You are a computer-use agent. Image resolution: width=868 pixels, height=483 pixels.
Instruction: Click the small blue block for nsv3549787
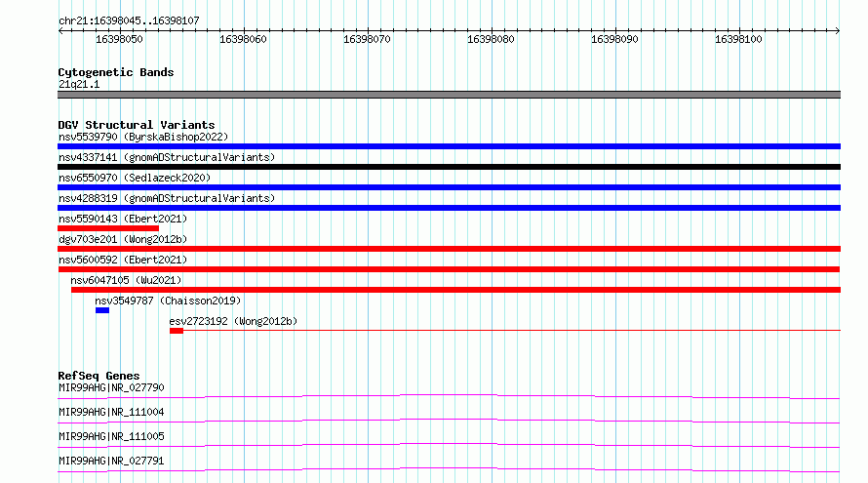click(x=101, y=310)
